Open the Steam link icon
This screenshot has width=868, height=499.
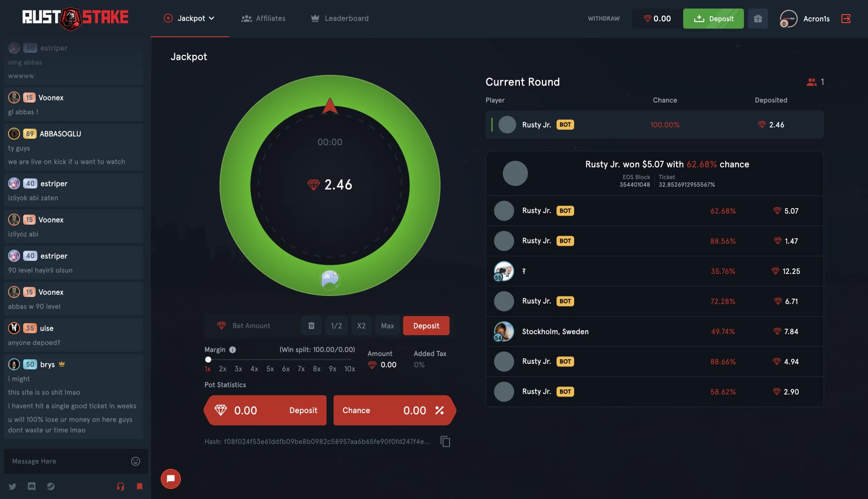pyautogui.click(x=51, y=486)
